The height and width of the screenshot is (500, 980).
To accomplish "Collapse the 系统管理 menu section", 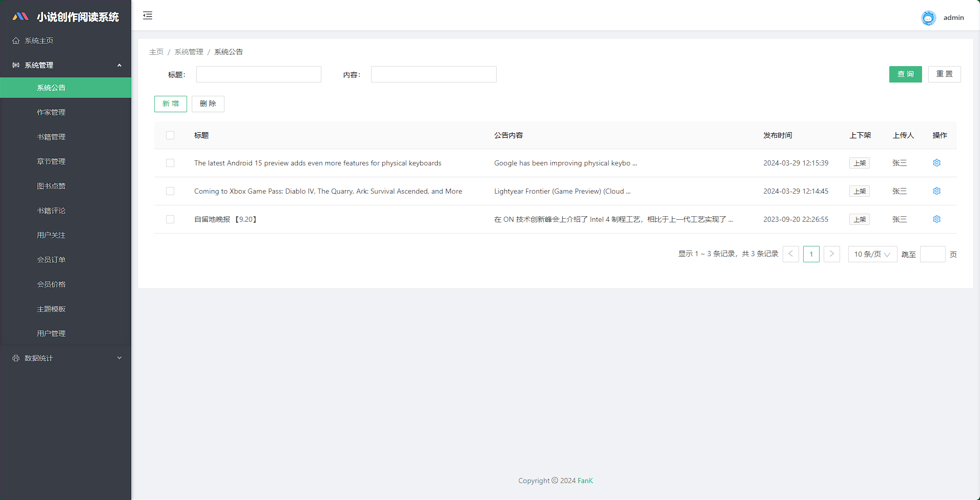I will tap(66, 65).
